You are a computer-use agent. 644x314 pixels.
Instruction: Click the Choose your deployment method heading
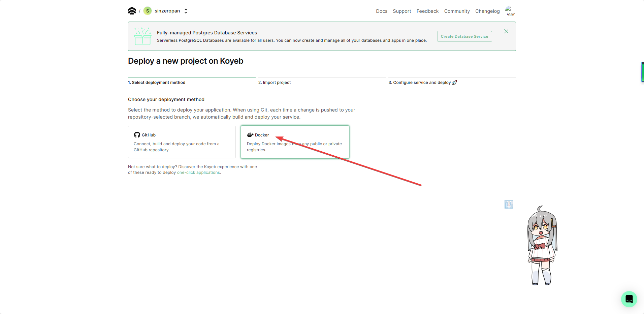166,99
